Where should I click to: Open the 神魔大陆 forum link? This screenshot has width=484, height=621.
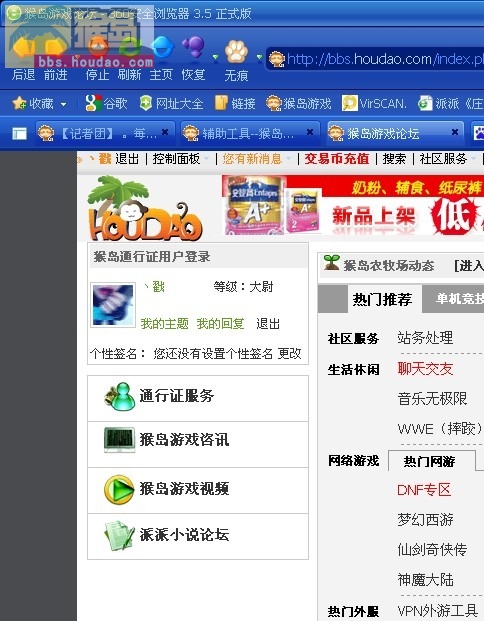click(x=425, y=580)
